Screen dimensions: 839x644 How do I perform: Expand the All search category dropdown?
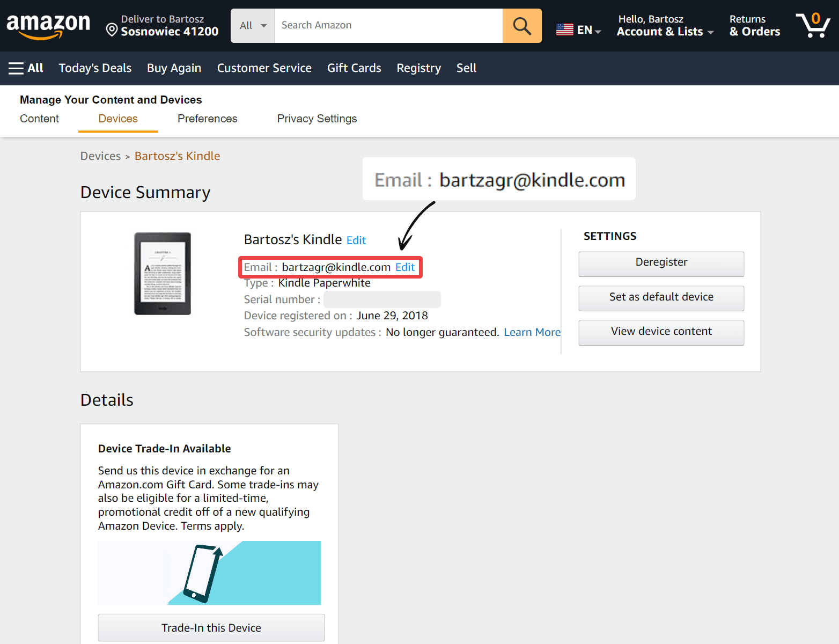tap(253, 26)
